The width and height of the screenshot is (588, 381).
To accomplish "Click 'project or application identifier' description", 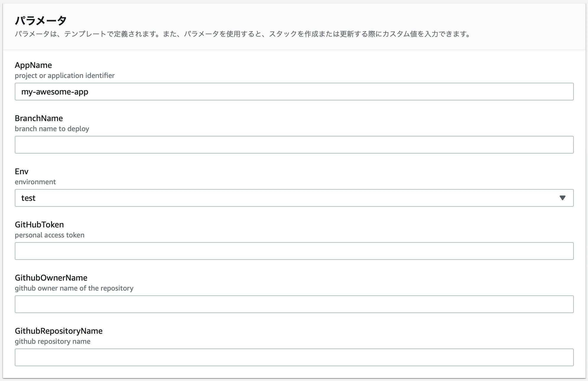I will pyautogui.click(x=65, y=76).
